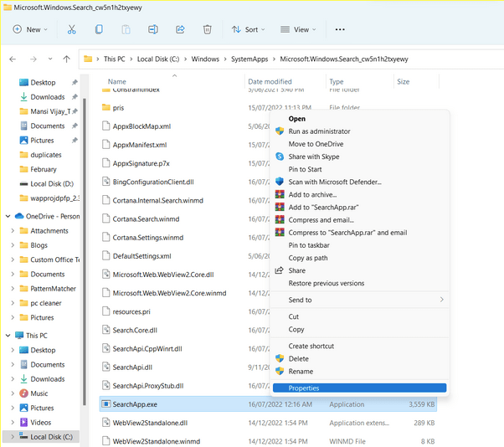Viewport: 504px width, 447px height.
Task: Open recent locations dropdown chevron
Action: 50,59
